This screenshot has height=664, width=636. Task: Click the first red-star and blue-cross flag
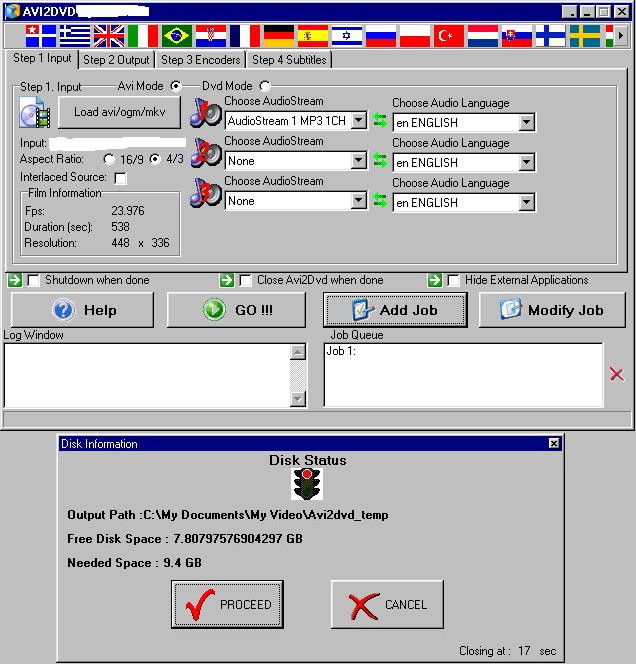(41, 36)
